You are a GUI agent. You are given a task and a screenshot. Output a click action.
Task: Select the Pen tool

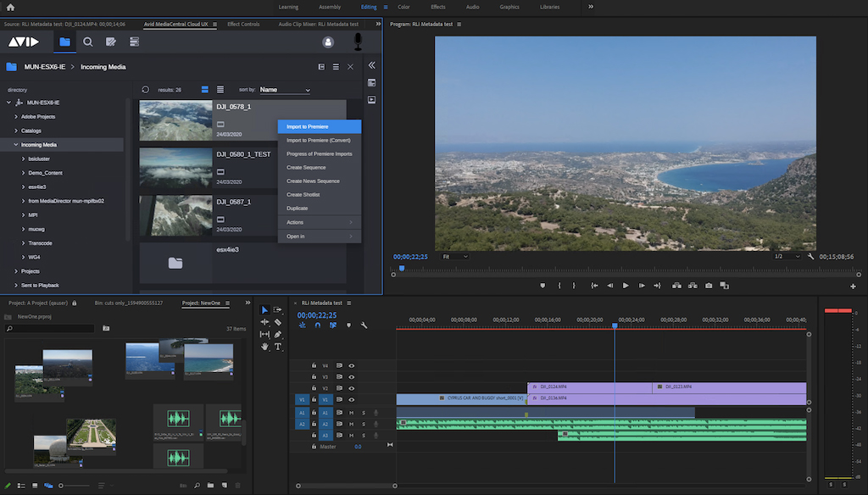coord(278,335)
